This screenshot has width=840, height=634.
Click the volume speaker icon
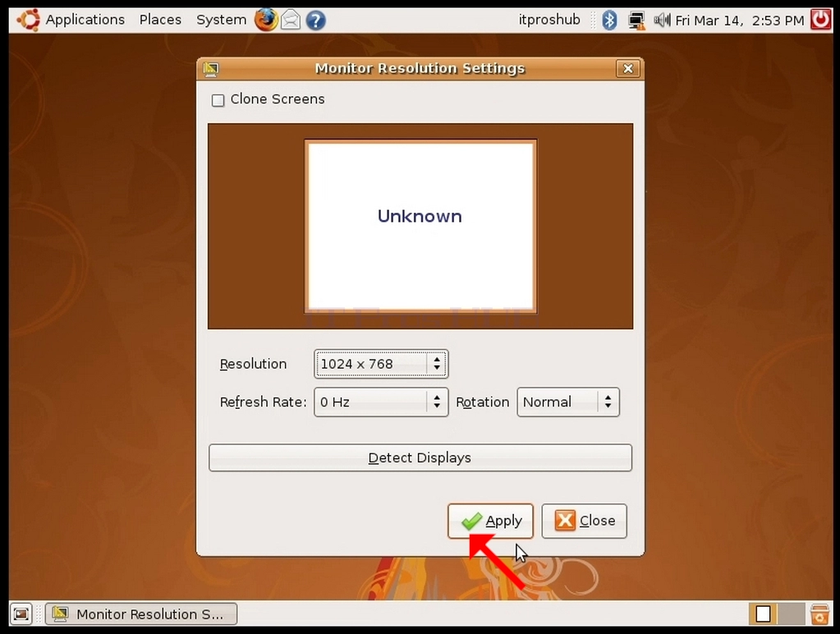662,21
